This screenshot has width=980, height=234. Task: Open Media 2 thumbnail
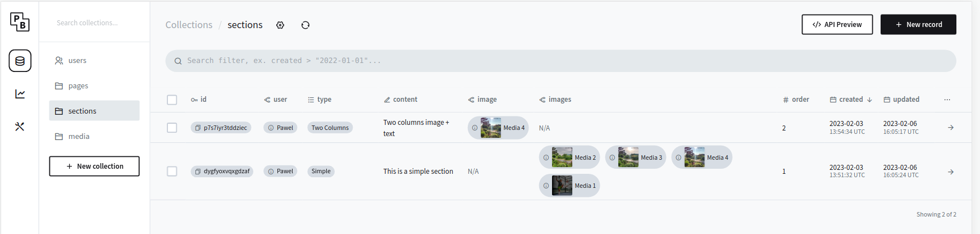point(562,157)
